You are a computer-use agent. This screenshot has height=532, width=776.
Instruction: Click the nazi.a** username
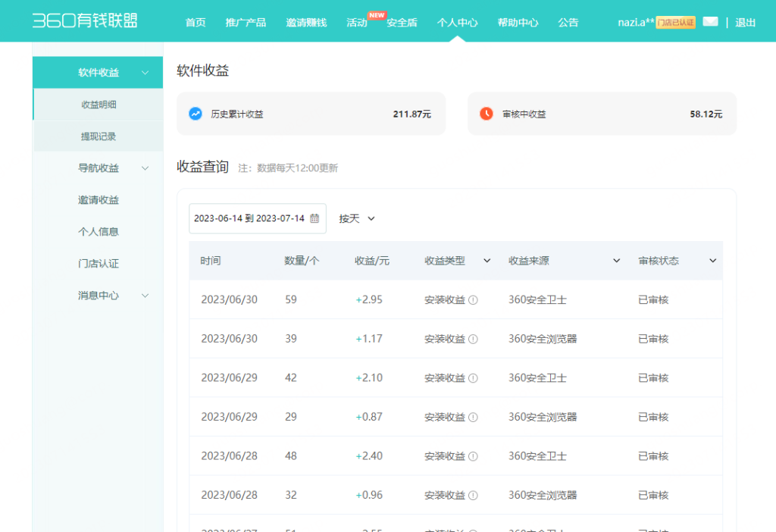636,22
